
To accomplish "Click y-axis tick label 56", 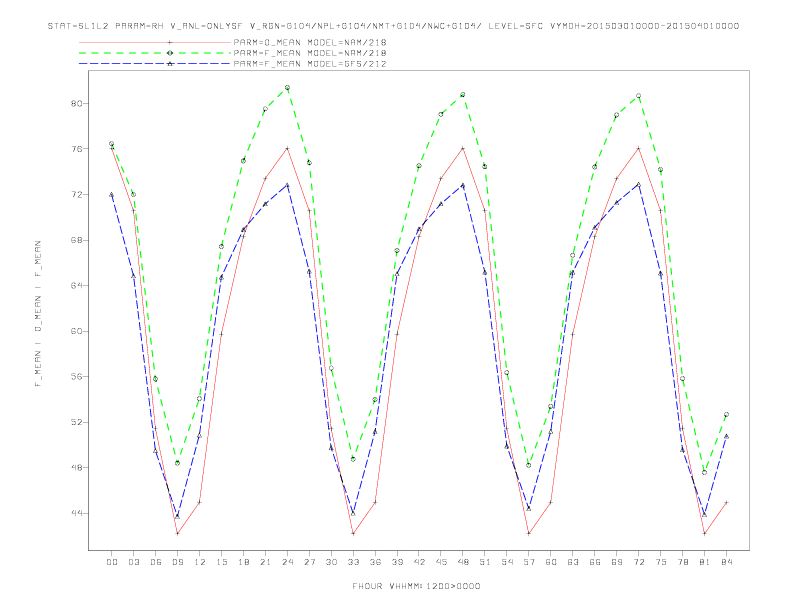I will click(x=76, y=377).
